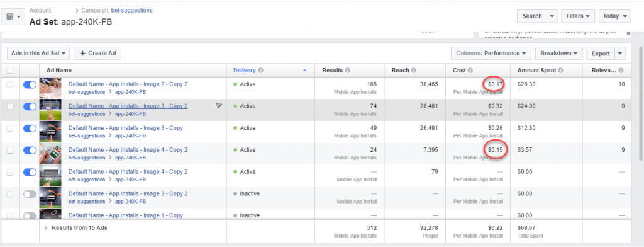Click the Create Ad button

(97, 53)
